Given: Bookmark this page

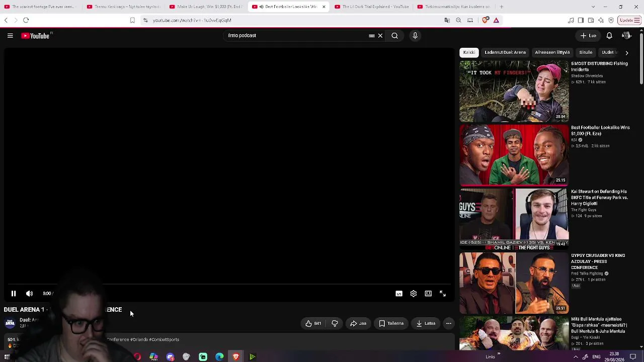Looking at the screenshot, I should 132,20.
